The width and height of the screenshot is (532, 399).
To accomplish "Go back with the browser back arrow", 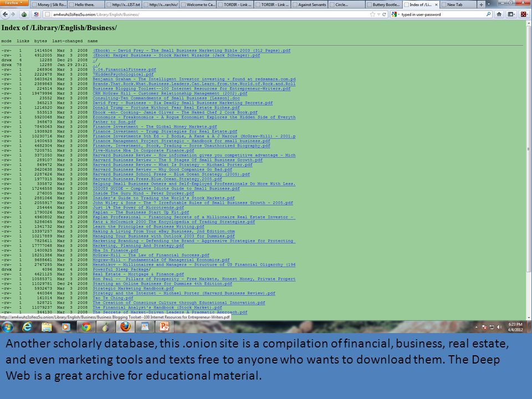I will [x=5, y=14].
